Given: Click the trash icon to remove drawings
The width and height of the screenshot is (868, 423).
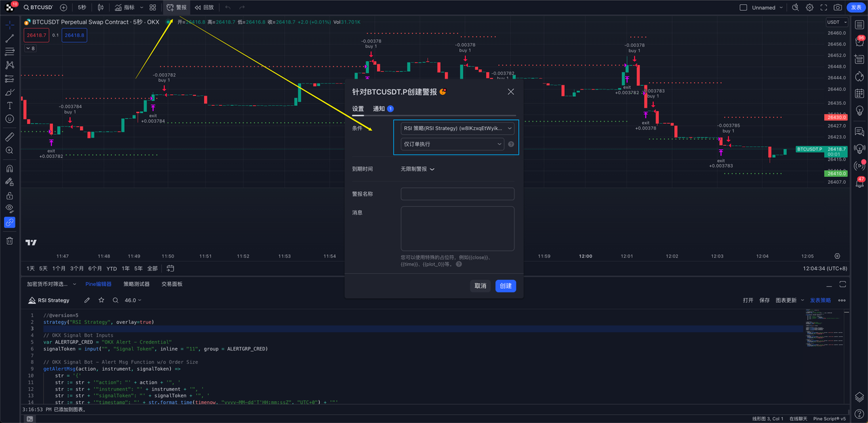Looking at the screenshot, I should 9,241.
